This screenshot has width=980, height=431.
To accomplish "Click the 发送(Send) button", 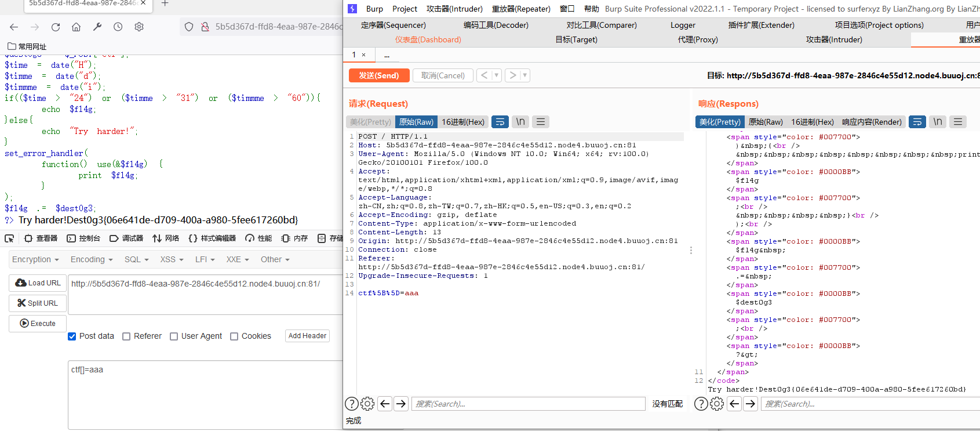I will pos(379,75).
